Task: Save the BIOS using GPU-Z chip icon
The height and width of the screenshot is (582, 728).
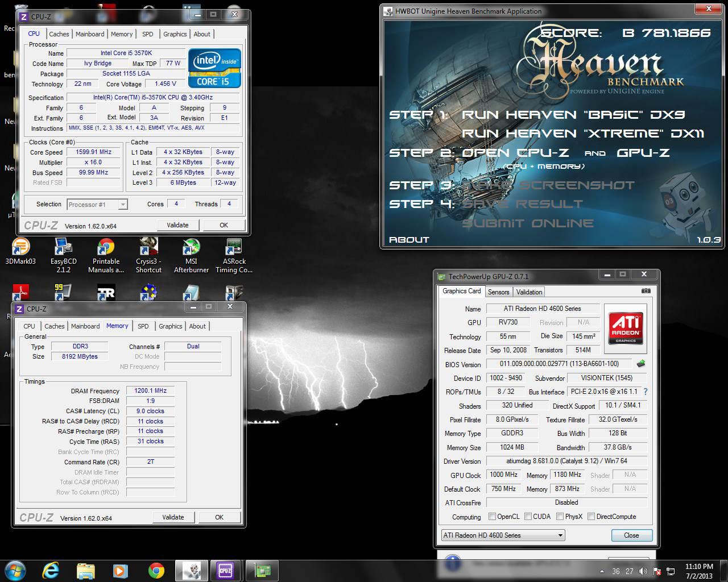Action: click(641, 364)
